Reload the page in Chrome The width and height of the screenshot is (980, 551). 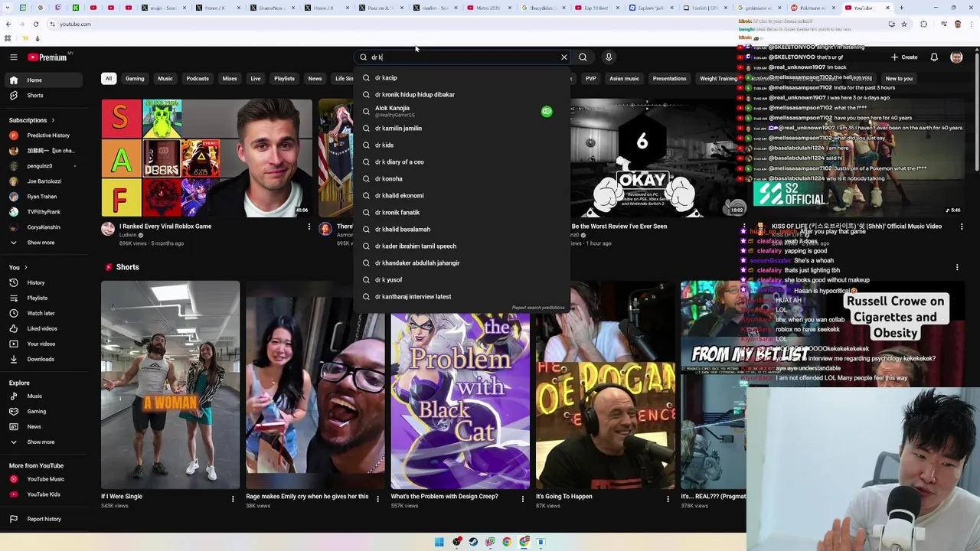click(x=36, y=24)
